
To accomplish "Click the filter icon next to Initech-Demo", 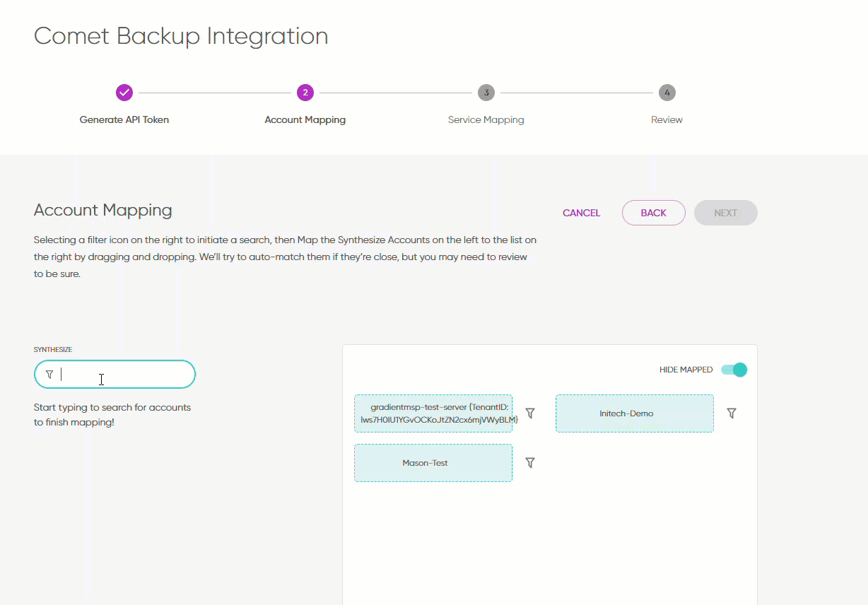I will [x=732, y=413].
